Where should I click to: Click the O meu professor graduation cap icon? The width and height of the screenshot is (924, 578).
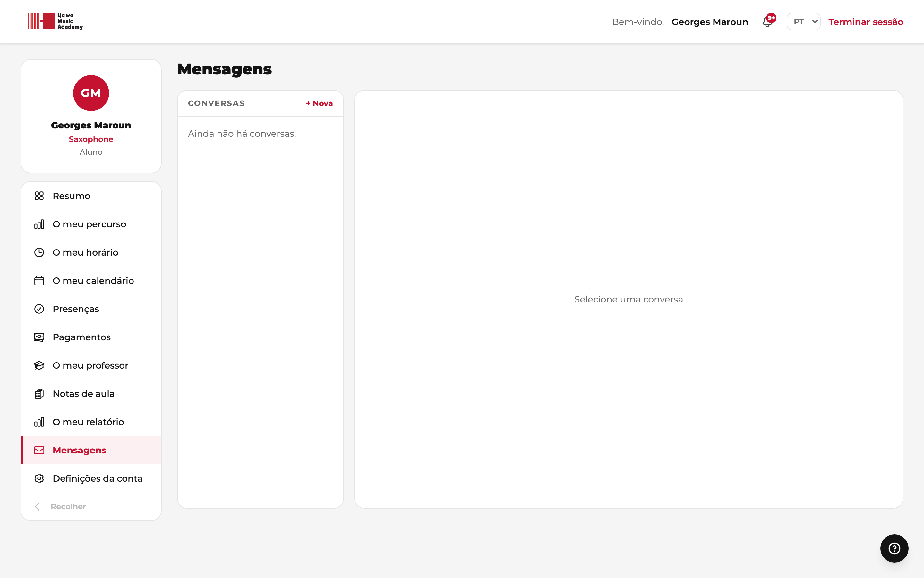(x=39, y=365)
